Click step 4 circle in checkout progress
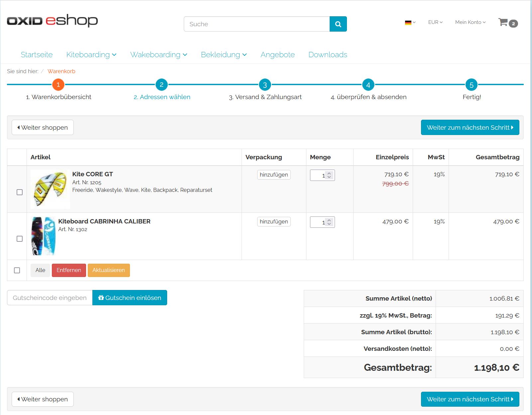532x415 pixels. tap(368, 85)
